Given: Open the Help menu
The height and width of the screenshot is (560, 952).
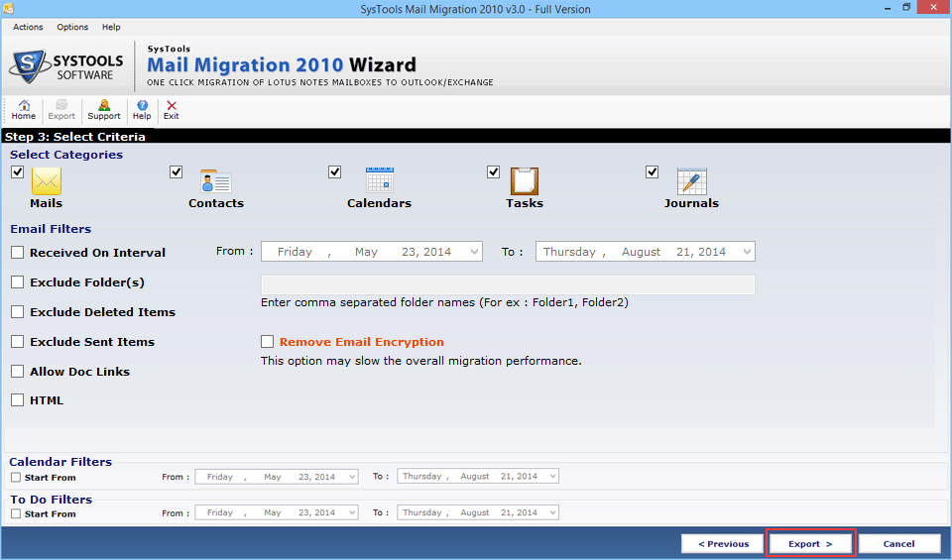Looking at the screenshot, I should point(111,27).
